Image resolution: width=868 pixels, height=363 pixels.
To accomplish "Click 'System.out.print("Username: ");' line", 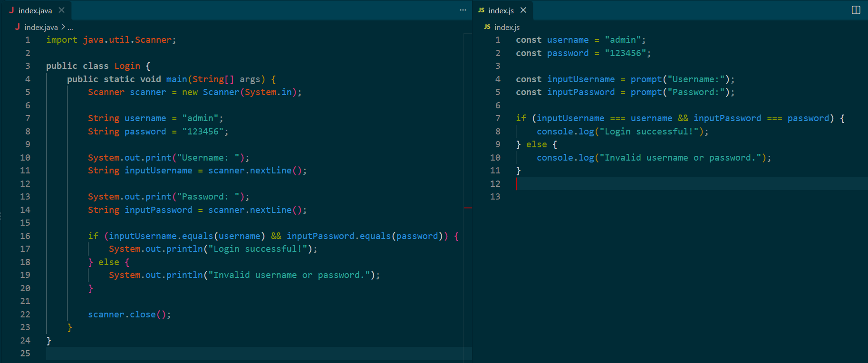I will click(169, 158).
